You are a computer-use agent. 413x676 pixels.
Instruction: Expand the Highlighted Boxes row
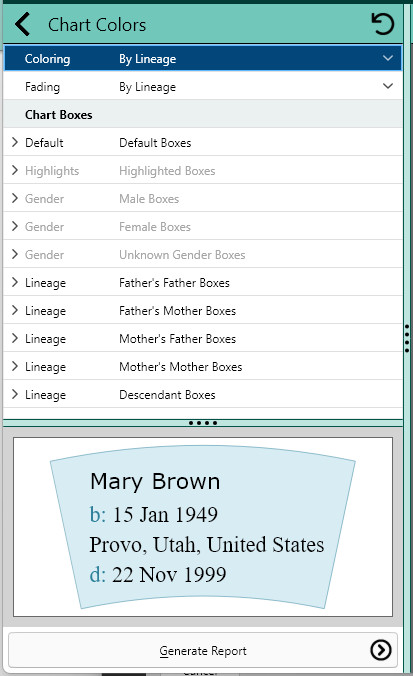click(15, 170)
